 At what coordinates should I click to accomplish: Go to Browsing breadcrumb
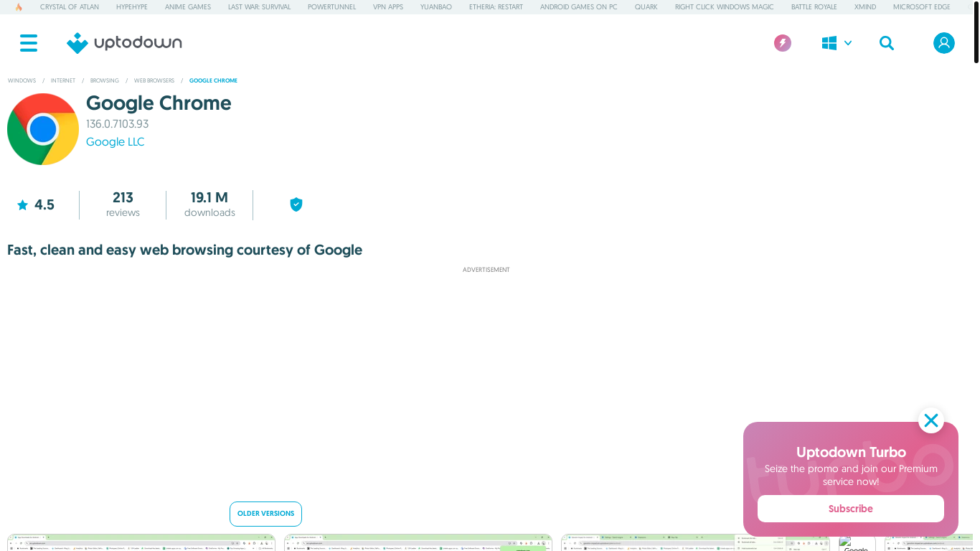[105, 81]
